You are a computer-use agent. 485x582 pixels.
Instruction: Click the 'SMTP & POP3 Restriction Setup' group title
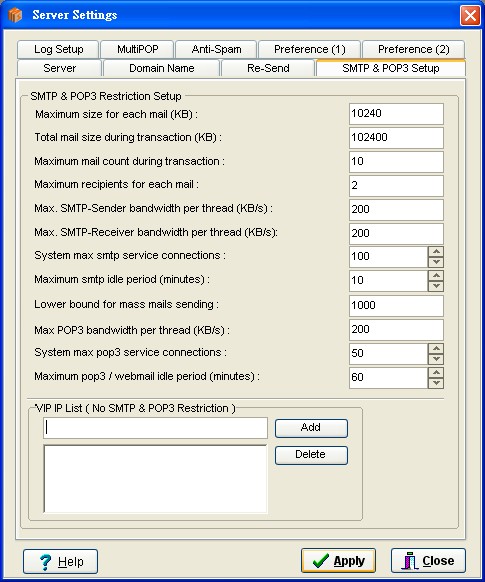pos(106,97)
